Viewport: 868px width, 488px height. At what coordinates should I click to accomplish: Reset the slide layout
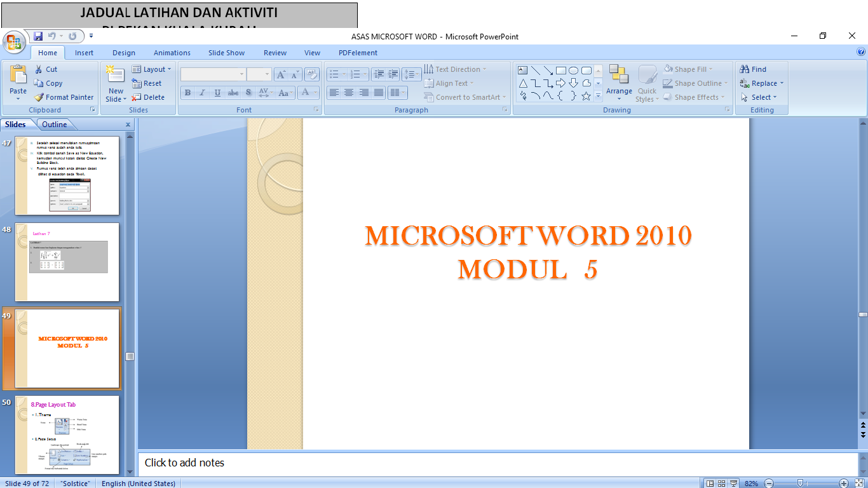(147, 83)
